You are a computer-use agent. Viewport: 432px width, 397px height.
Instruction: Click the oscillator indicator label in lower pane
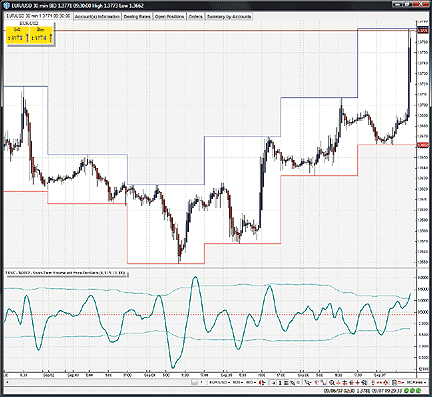[66, 273]
